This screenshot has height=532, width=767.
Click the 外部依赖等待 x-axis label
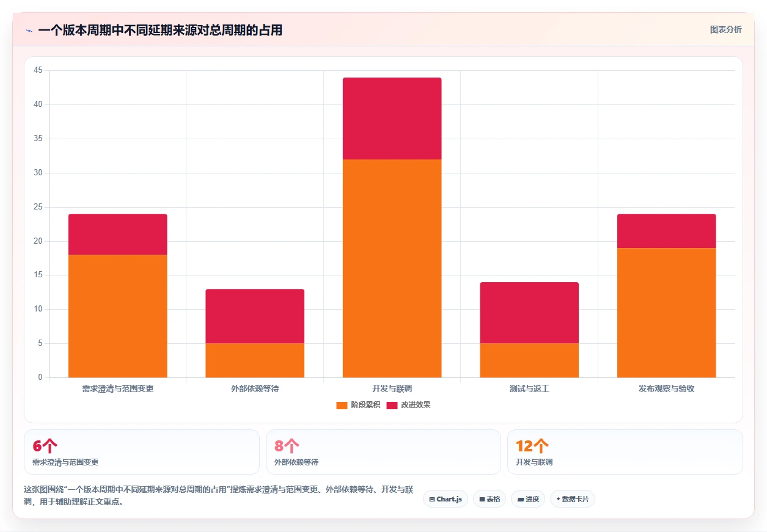click(255, 388)
